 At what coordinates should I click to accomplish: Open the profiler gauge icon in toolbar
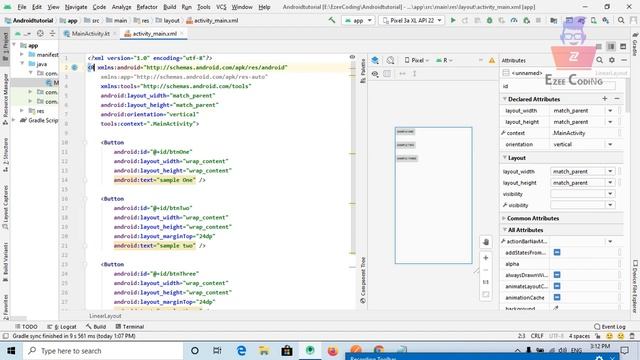pos(514,20)
